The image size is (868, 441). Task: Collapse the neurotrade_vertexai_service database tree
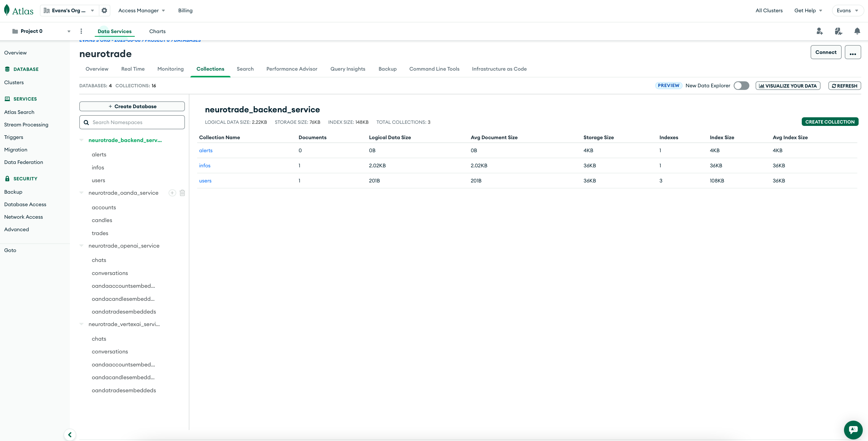click(x=82, y=324)
